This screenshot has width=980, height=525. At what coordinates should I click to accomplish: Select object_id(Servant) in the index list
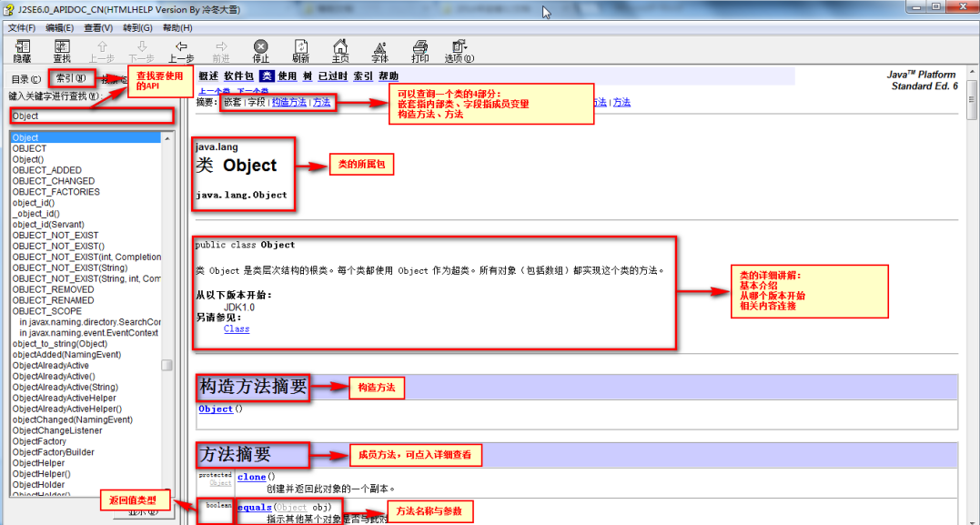48,224
